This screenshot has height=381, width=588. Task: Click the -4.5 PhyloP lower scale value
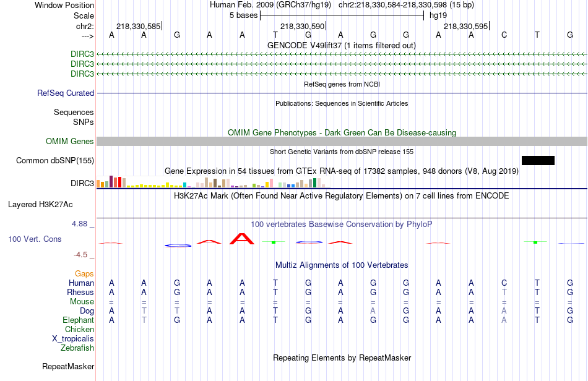tap(80, 255)
